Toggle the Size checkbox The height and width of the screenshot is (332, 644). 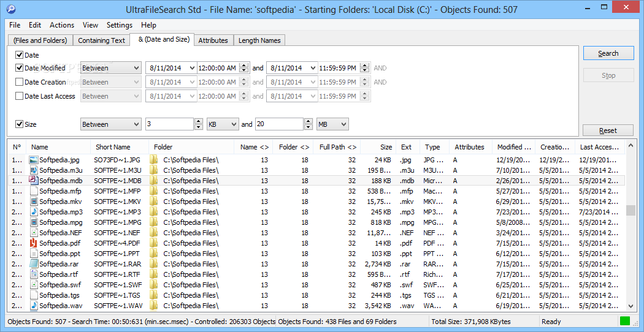(x=19, y=124)
